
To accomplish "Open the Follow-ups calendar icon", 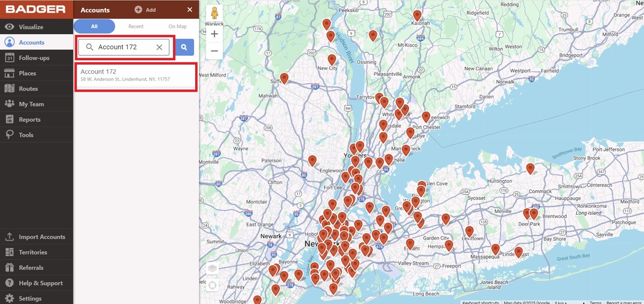I will click(x=9, y=58).
